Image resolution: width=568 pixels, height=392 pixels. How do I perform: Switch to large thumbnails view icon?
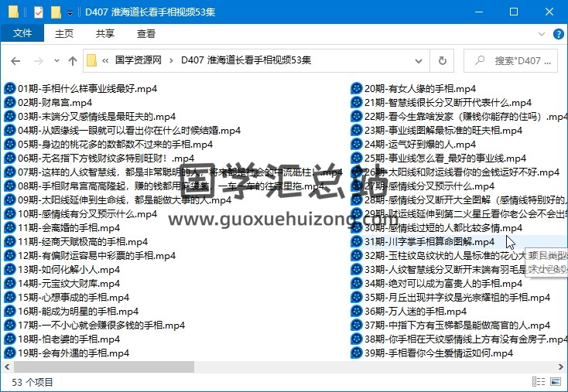click(x=556, y=381)
